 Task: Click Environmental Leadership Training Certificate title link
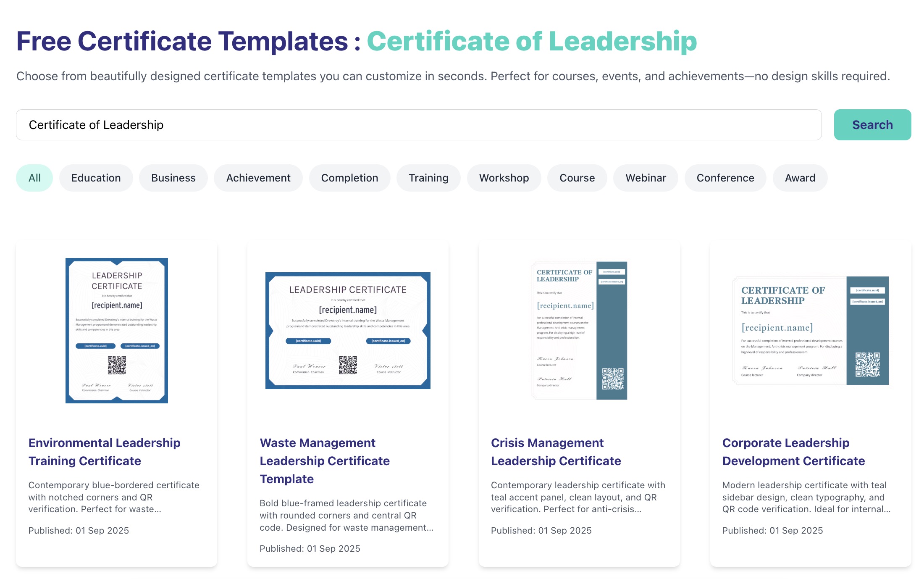(104, 452)
